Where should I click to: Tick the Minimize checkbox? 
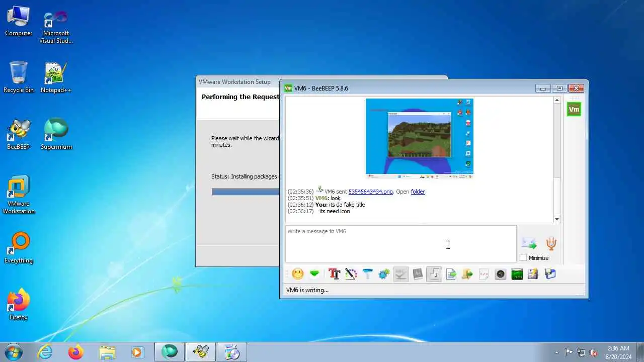[523, 258]
